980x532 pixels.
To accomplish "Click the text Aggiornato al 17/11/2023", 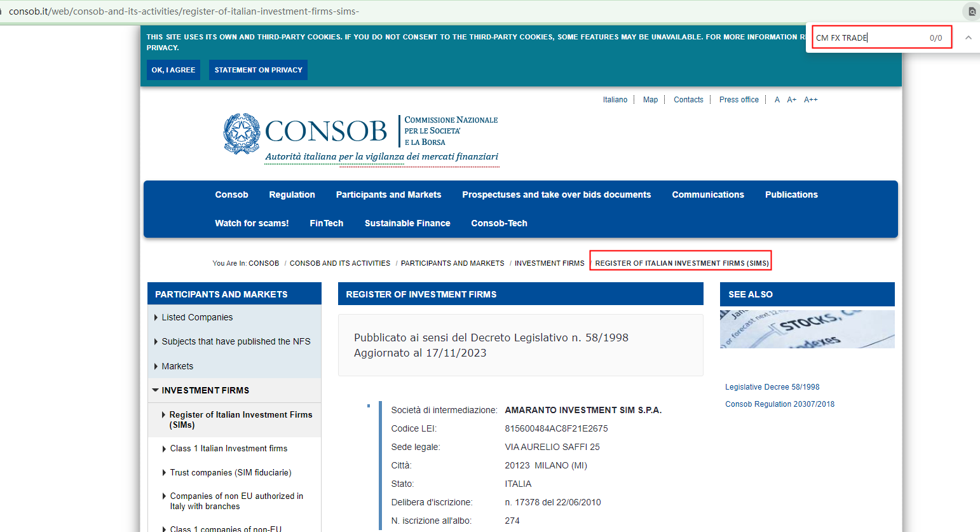I will [x=420, y=353].
